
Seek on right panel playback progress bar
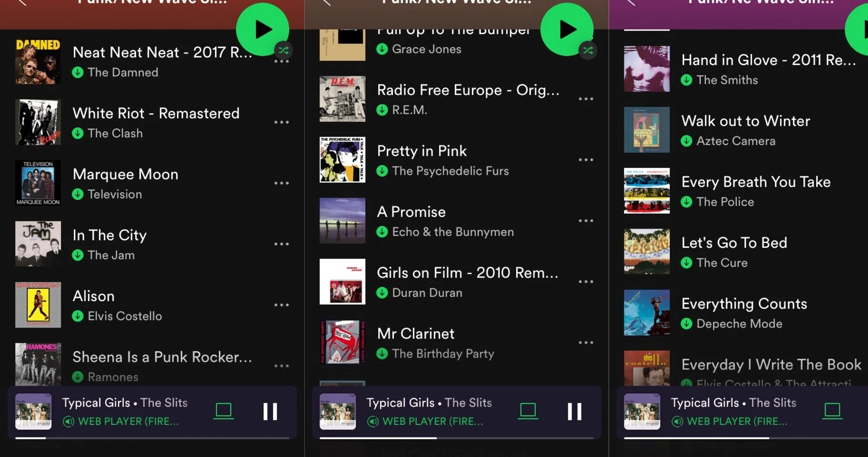point(746,438)
